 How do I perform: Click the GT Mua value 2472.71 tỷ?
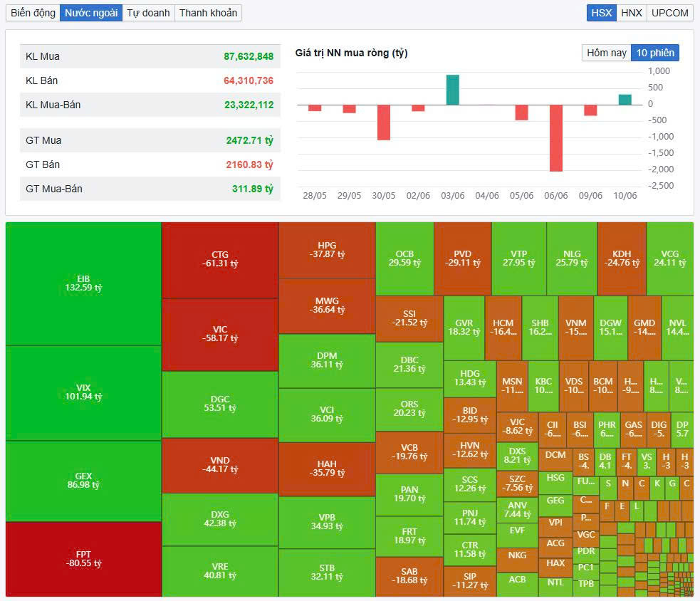click(249, 140)
